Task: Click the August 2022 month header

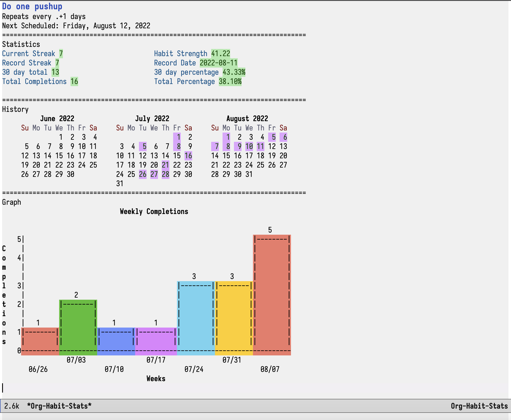Action: pyautogui.click(x=247, y=119)
